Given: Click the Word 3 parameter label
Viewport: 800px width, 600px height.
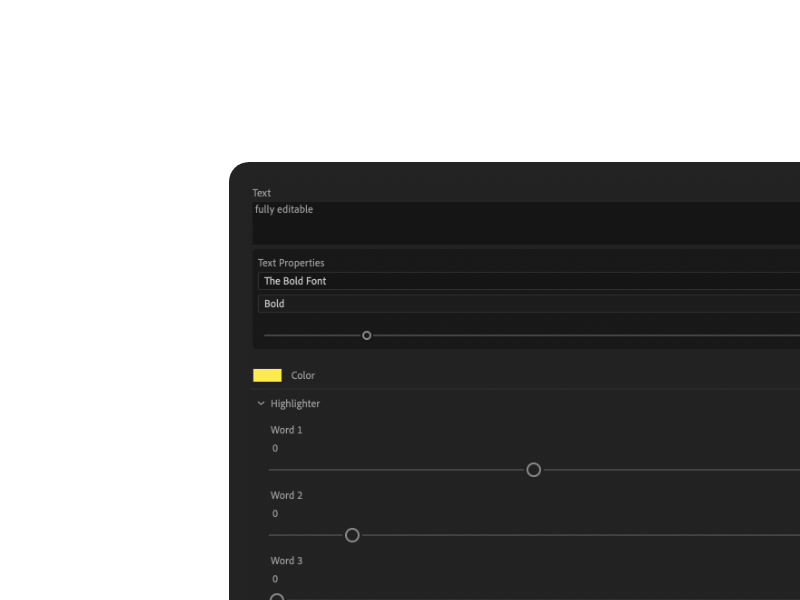Looking at the screenshot, I should click(x=286, y=560).
